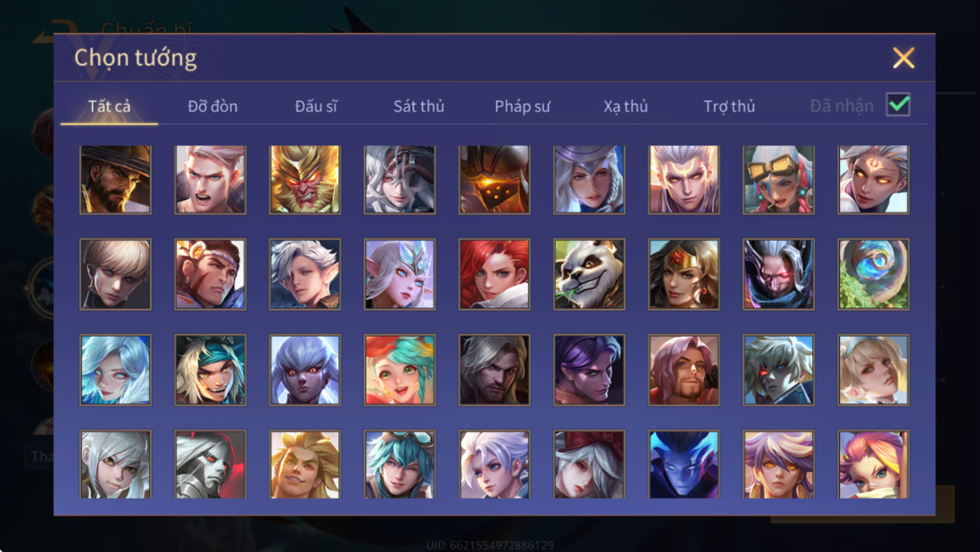Choose the ice-blue haired female hero

pos(116,370)
